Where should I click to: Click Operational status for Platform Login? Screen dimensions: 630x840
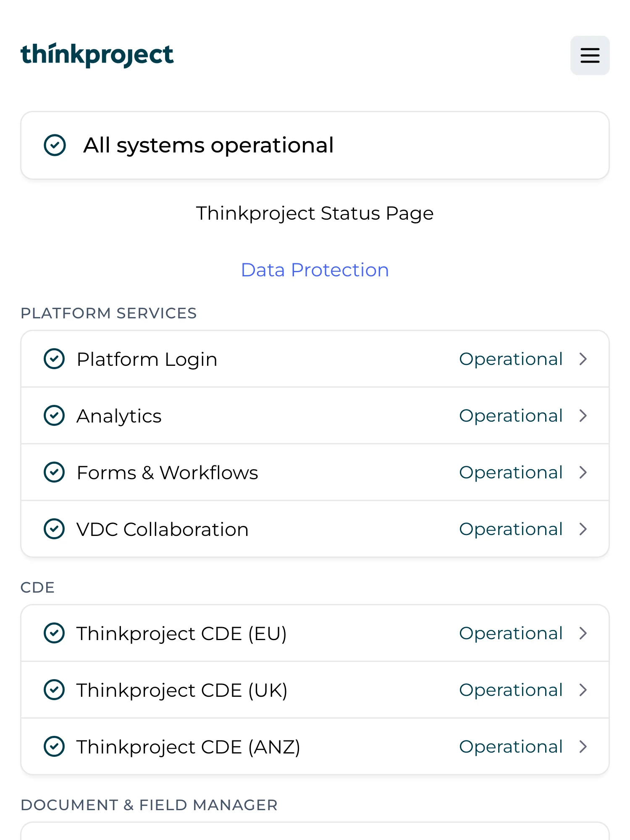pyautogui.click(x=511, y=360)
